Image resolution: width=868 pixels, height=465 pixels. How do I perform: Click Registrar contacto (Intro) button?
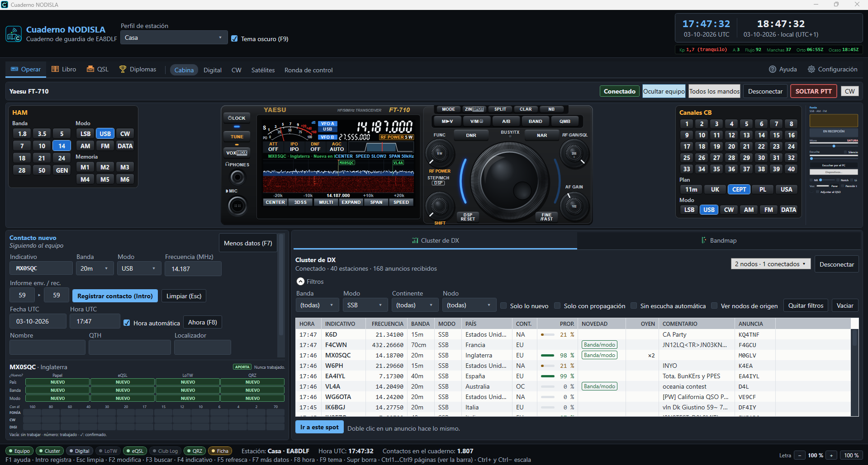pos(115,296)
